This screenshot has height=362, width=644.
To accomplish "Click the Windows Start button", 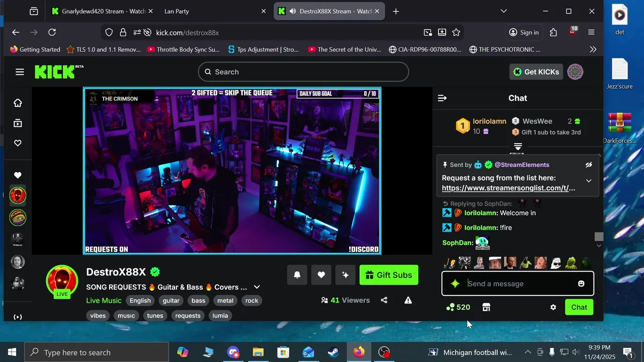I will coord(12,352).
